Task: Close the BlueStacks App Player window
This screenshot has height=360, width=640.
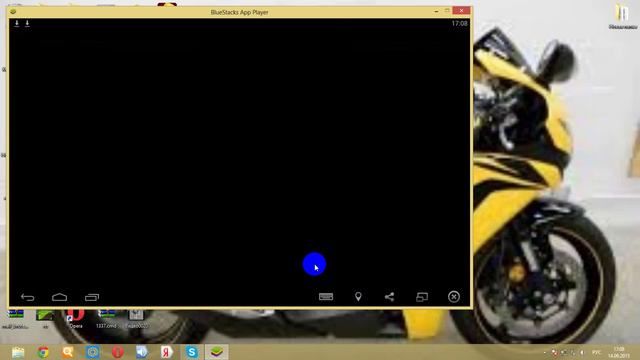Action: pos(462,11)
